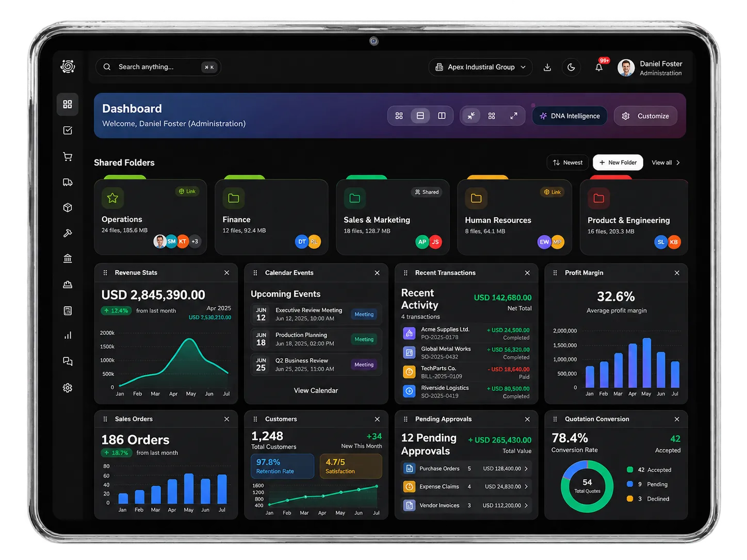Screen dimensions: 747x560
Task: Click the Acme Supplies Ltd. transaction icon
Action: 409,333
